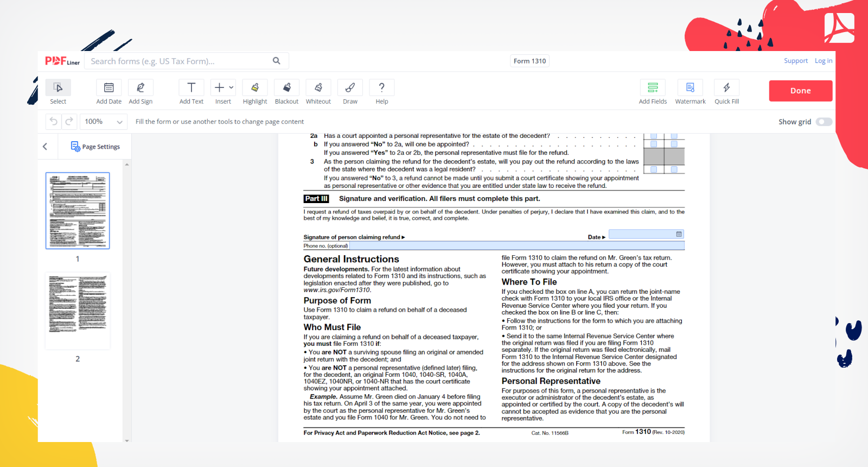The image size is (868, 467).
Task: Open the calendar icon in Date field
Action: 679,234
